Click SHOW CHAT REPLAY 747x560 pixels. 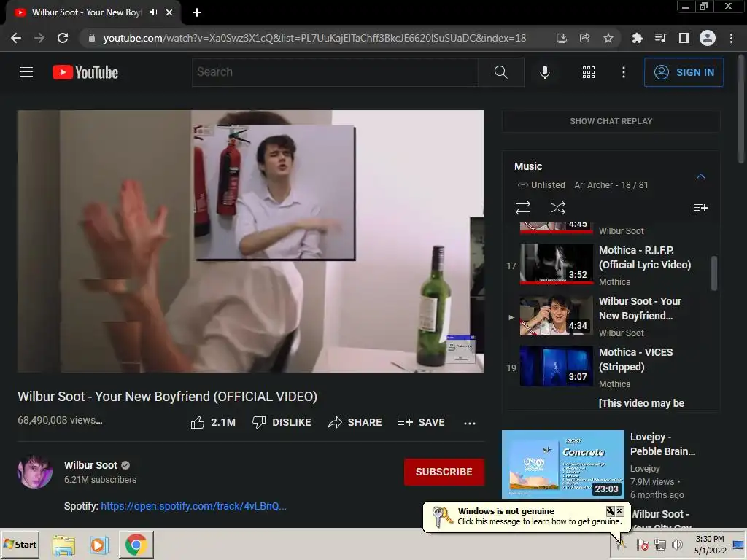[x=611, y=121]
